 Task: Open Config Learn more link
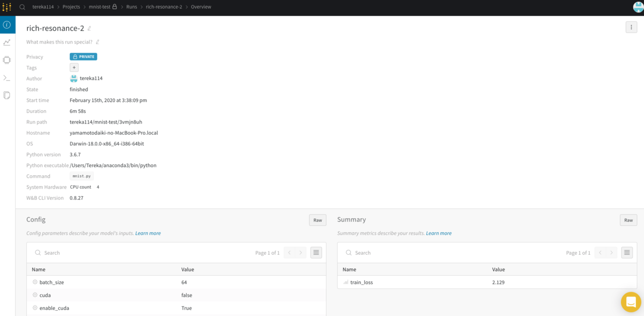point(148,233)
